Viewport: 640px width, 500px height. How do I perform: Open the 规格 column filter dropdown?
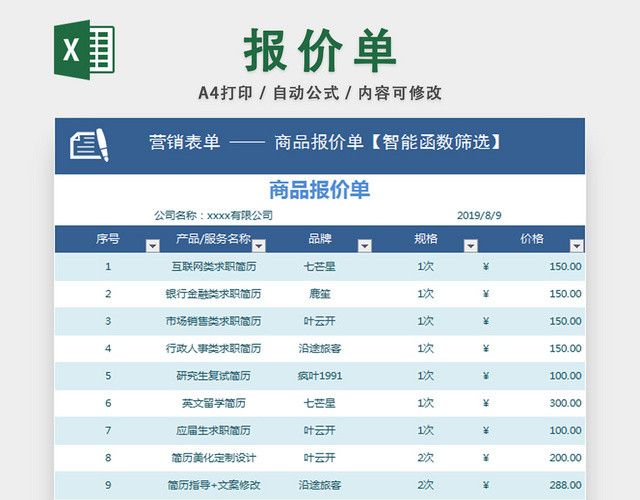[x=471, y=246]
